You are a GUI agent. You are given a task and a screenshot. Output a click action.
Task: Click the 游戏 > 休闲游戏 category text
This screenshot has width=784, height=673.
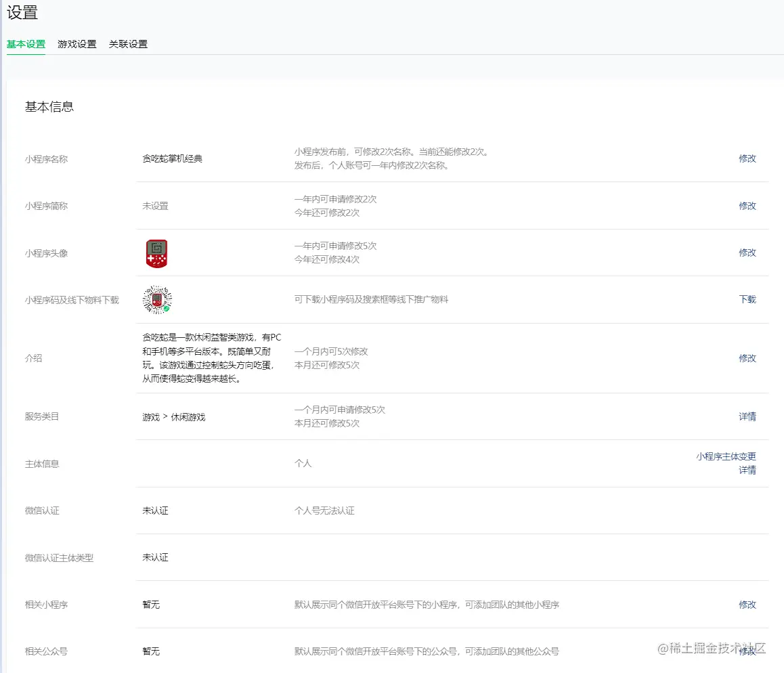coord(174,417)
